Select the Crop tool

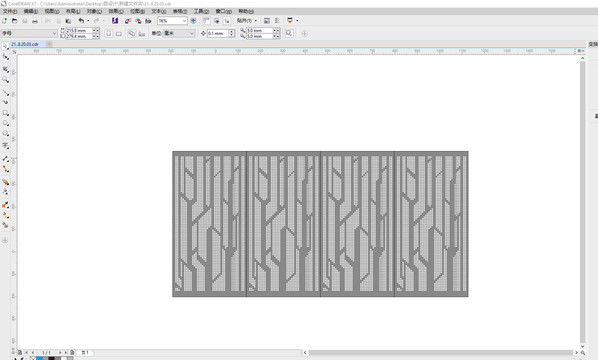point(5,69)
